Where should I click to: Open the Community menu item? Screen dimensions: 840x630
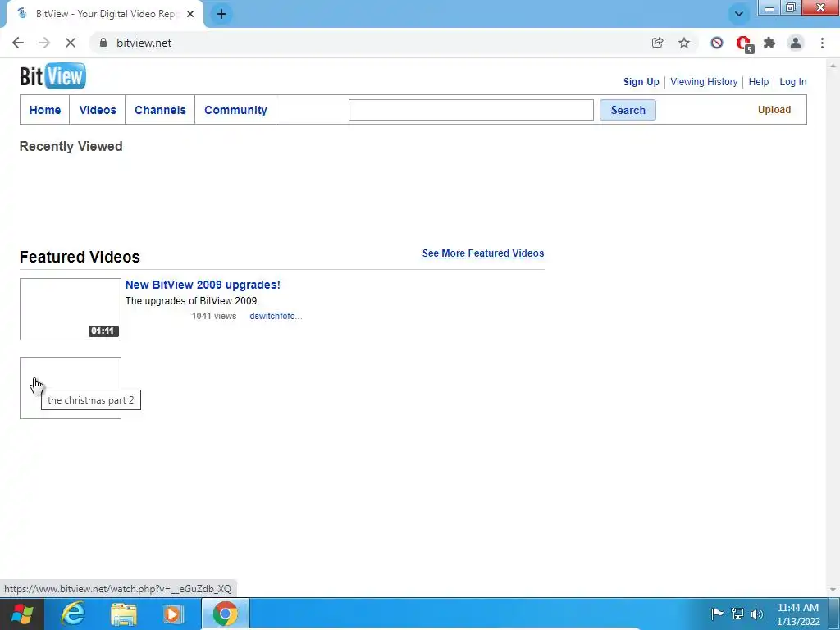tap(235, 110)
